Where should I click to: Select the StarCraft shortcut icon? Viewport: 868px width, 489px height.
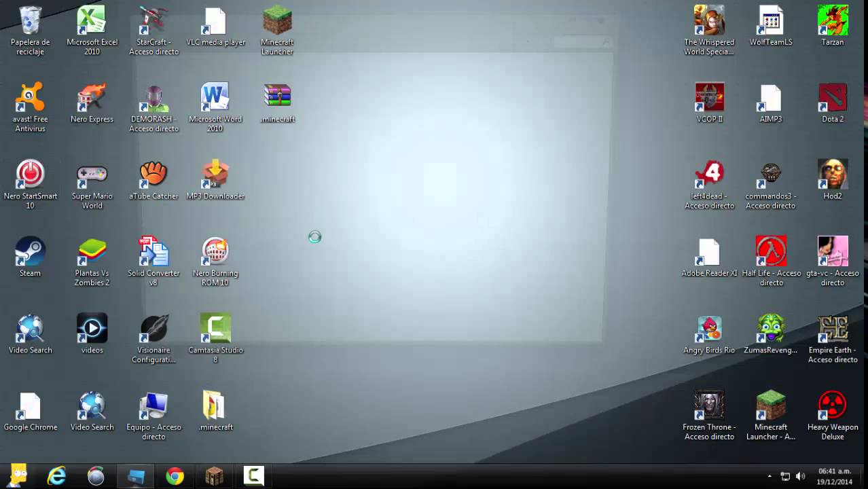point(153,20)
